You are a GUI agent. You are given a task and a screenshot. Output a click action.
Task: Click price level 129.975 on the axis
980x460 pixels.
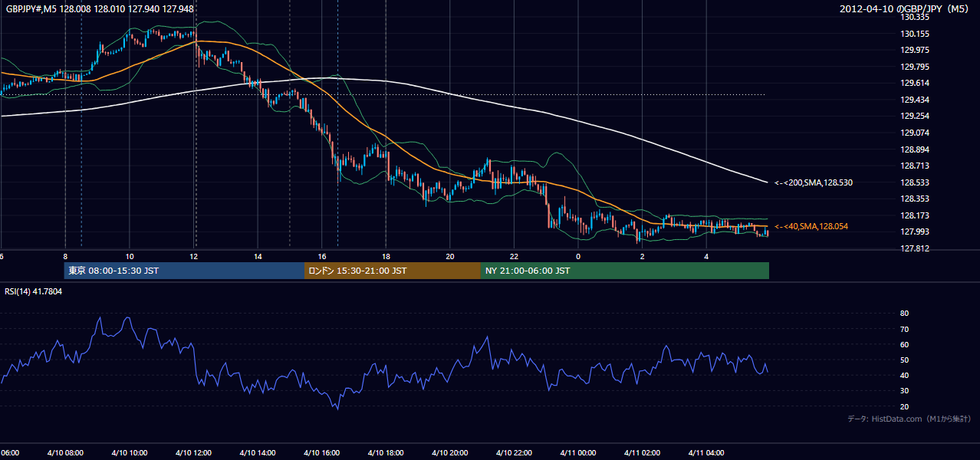pos(915,50)
